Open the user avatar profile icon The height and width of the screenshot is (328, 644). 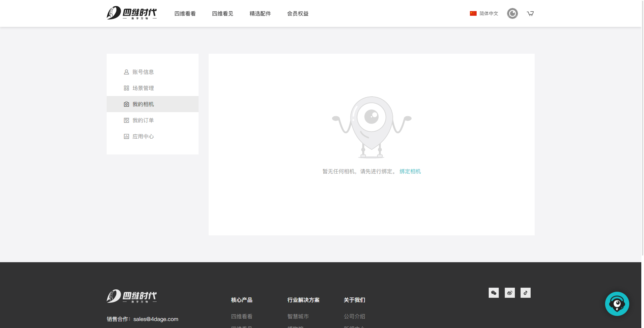click(512, 13)
